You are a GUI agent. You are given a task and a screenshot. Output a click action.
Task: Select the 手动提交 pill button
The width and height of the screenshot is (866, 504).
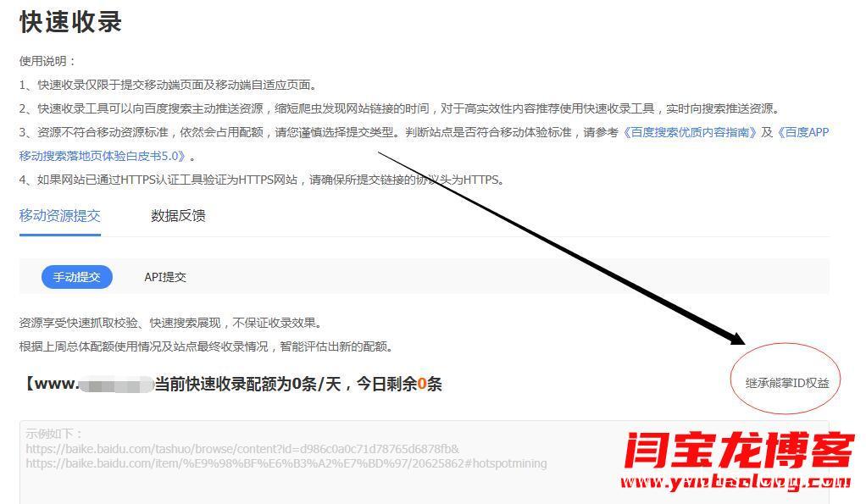click(x=77, y=277)
